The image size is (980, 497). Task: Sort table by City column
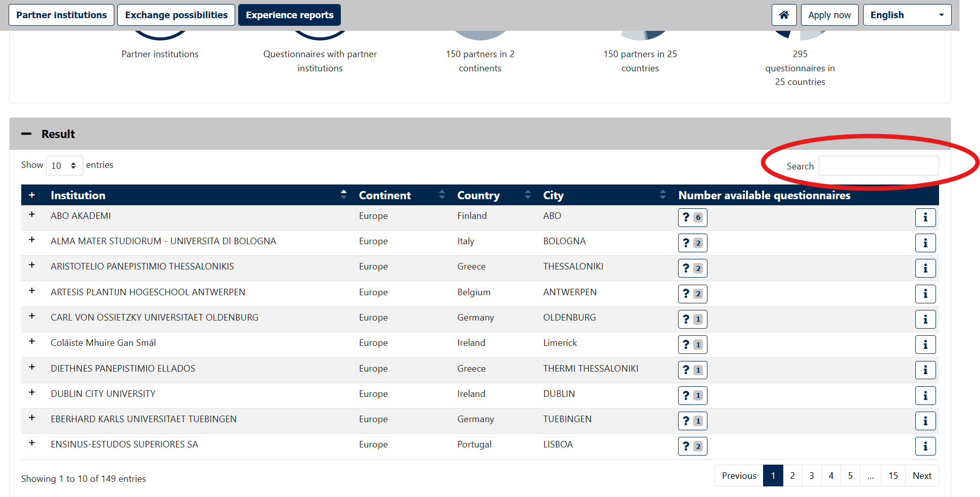tap(604, 195)
